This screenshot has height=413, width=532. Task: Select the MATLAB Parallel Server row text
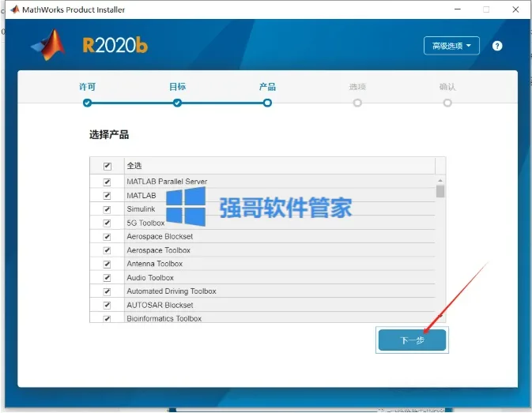(x=167, y=182)
